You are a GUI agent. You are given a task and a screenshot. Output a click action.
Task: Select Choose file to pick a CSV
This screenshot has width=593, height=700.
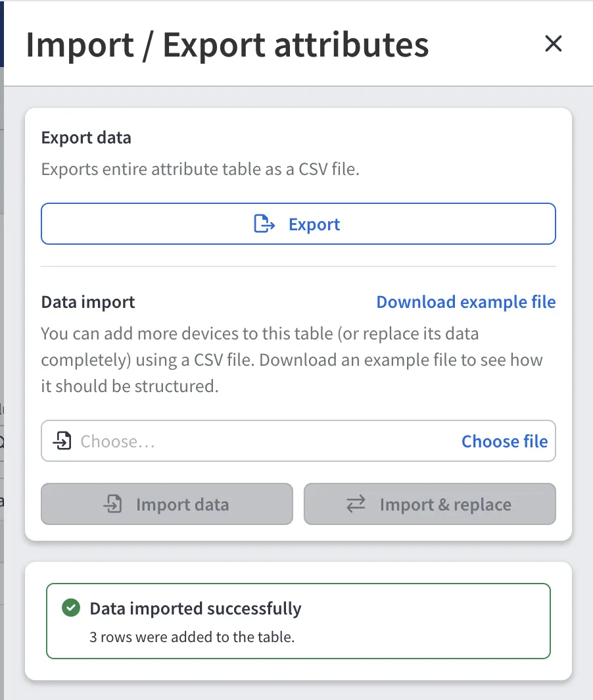click(x=504, y=441)
